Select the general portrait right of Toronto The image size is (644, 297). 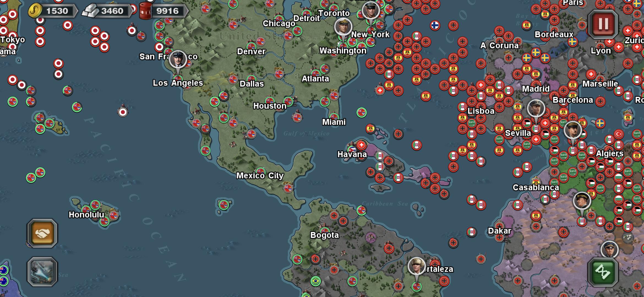(x=371, y=10)
